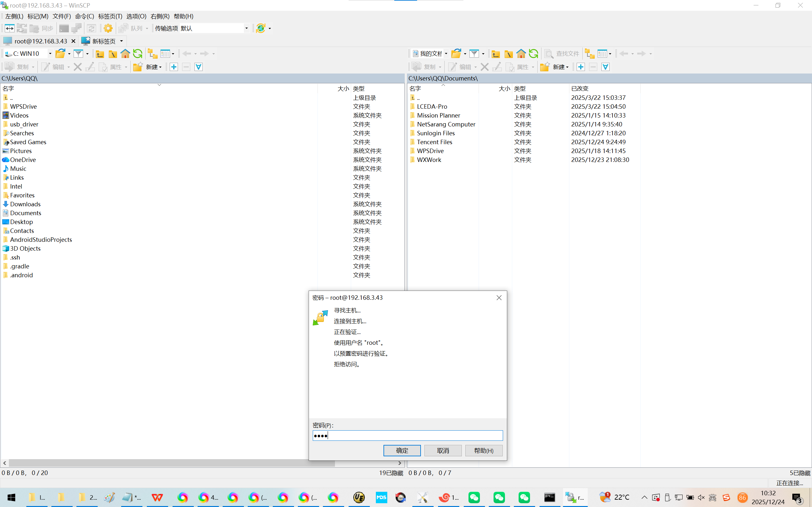Click the Preferences gear icon in the toolbar

pos(108,28)
